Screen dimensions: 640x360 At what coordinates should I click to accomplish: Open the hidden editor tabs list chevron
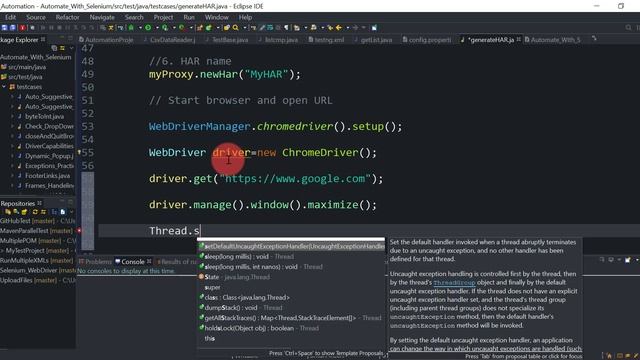(x=594, y=39)
